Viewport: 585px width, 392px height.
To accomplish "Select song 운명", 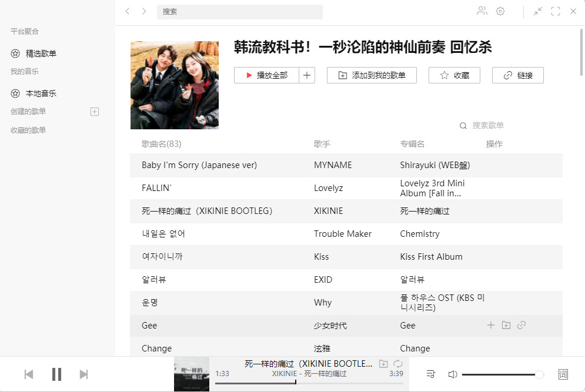I will (149, 303).
